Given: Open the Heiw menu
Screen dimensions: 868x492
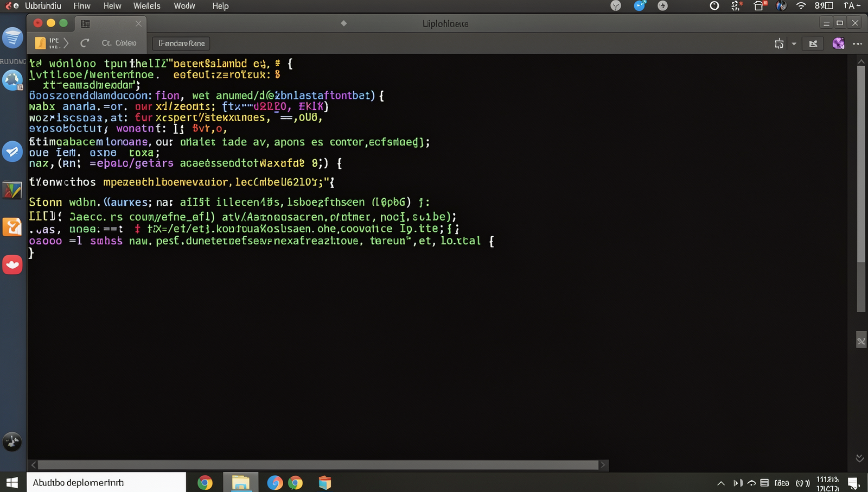Looking at the screenshot, I should coord(112,6).
